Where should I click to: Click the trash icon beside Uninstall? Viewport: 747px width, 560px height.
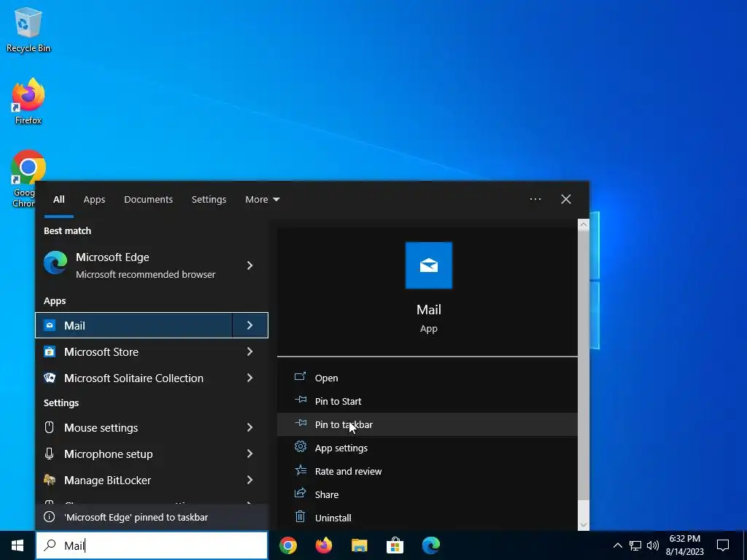300,517
